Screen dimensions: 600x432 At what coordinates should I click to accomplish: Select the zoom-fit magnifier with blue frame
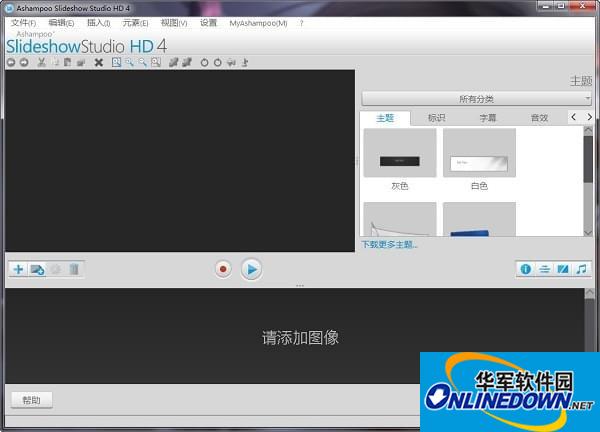pos(116,62)
